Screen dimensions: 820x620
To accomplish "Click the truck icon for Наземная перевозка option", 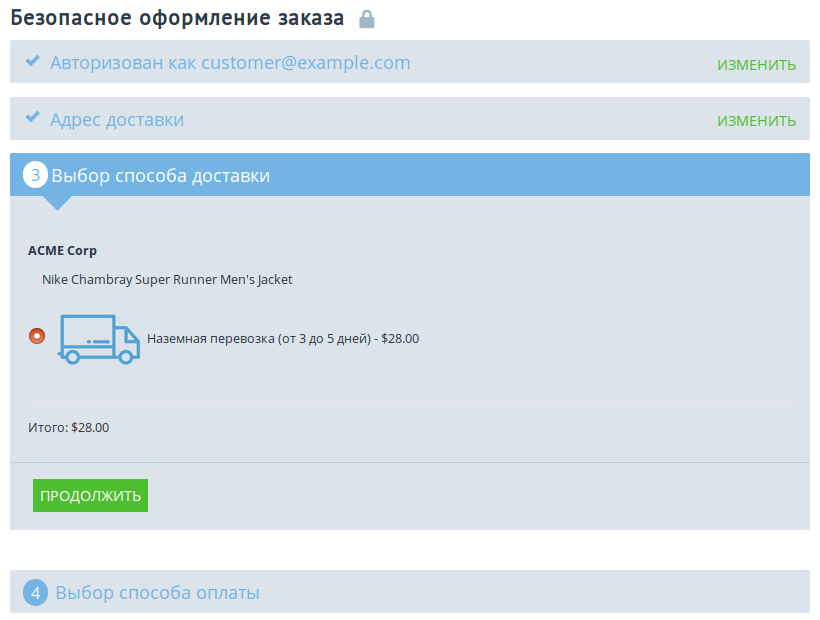I will 97,337.
